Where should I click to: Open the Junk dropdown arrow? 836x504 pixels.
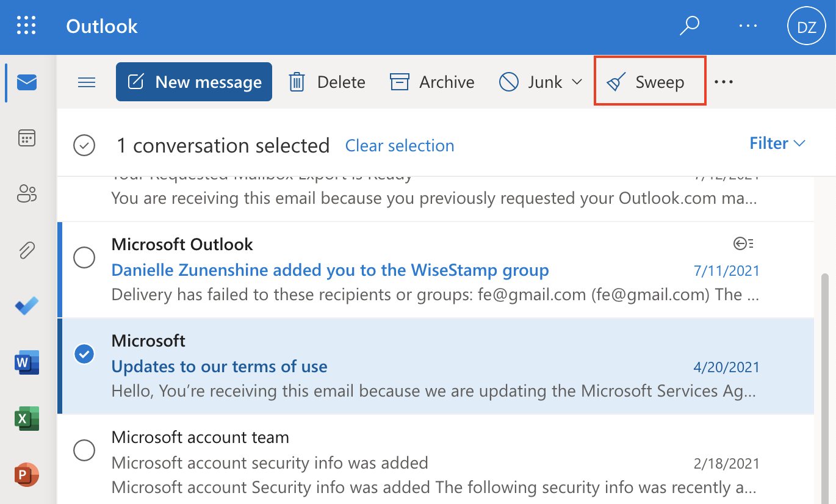(x=576, y=82)
